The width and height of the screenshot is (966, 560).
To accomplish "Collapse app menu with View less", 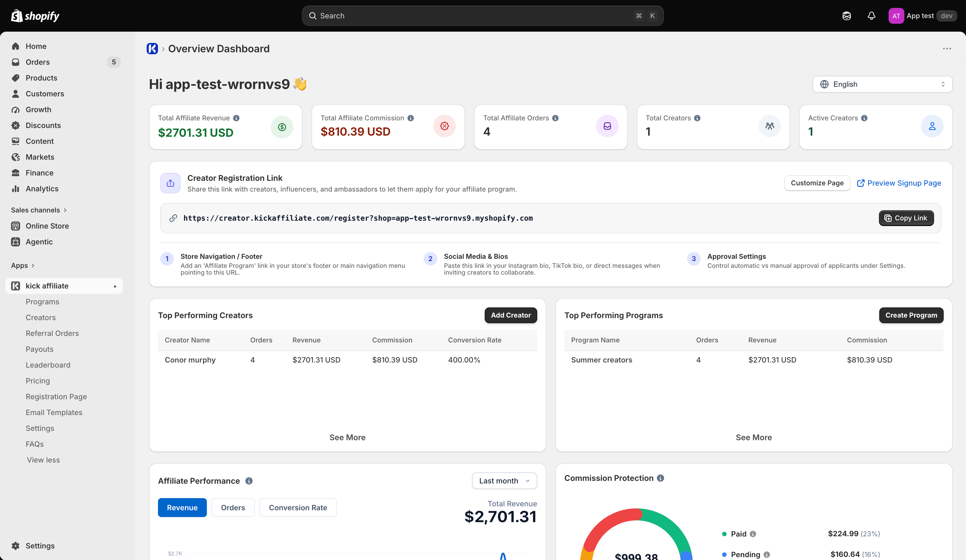I will [x=43, y=460].
